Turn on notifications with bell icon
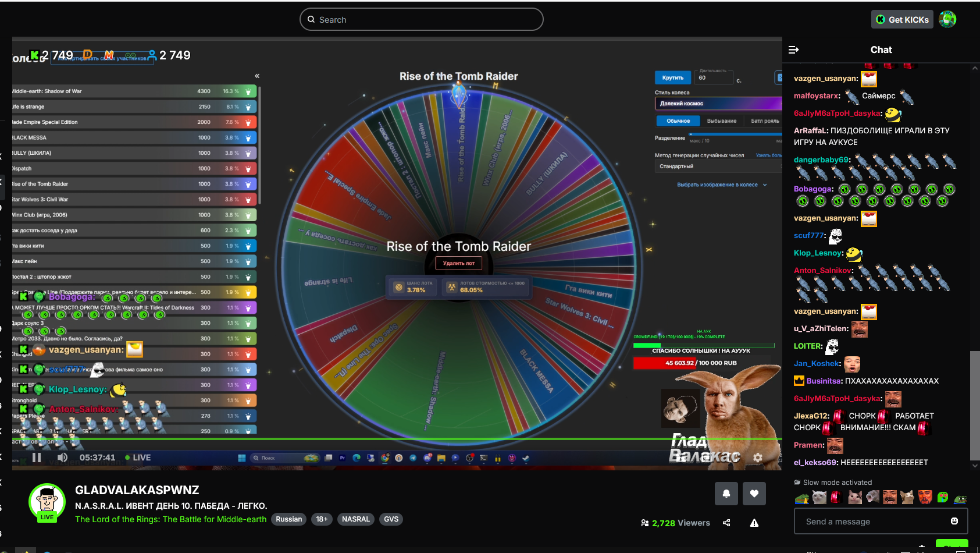 [726, 494]
